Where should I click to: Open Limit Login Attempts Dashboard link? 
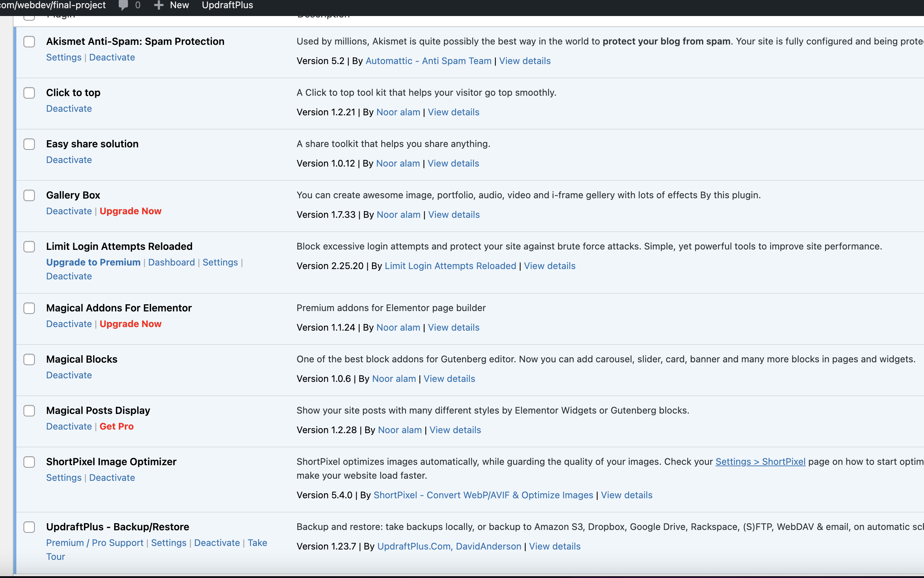(x=171, y=262)
